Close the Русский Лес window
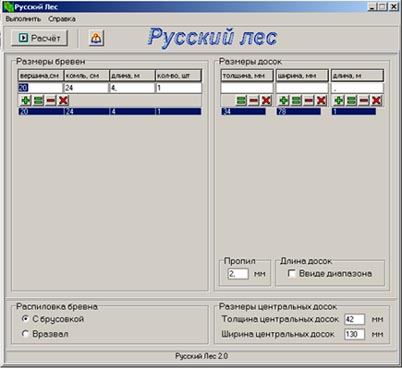Screen dimensions: 402x368 coord(394,6)
